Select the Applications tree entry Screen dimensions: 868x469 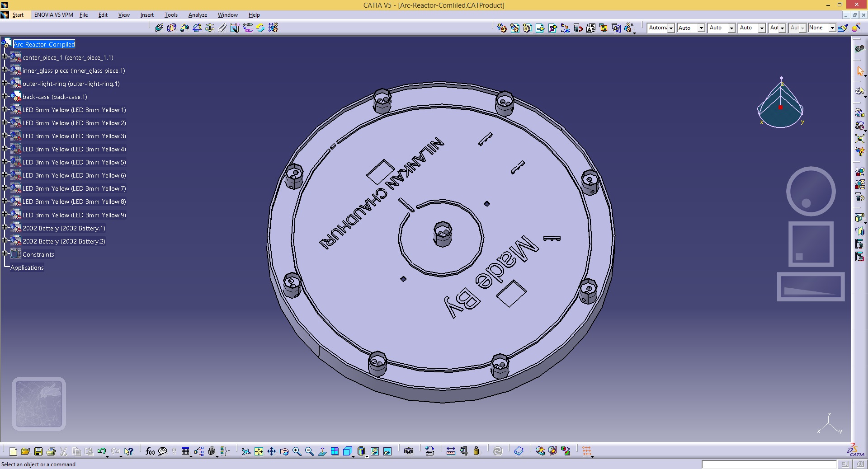[x=27, y=267]
